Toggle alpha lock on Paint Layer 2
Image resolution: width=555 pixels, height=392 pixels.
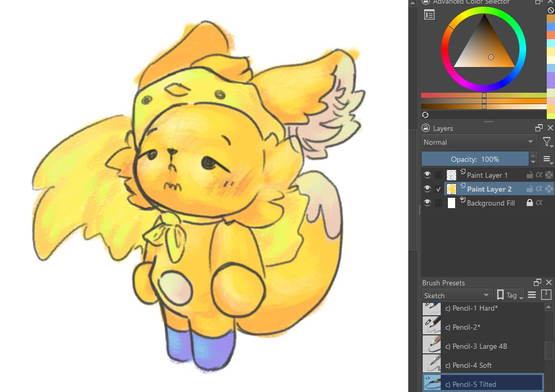pyautogui.click(x=549, y=189)
